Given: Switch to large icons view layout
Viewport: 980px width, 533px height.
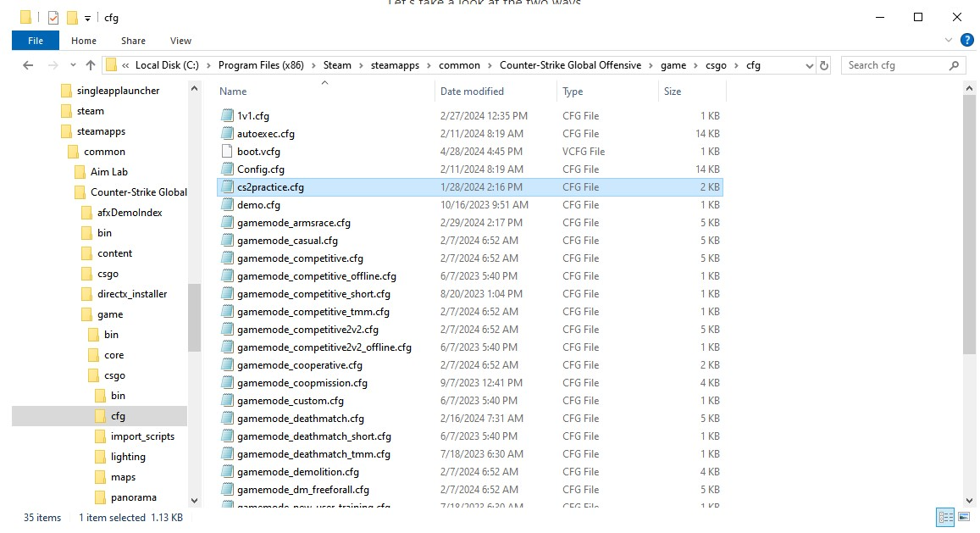Looking at the screenshot, I should [x=964, y=518].
